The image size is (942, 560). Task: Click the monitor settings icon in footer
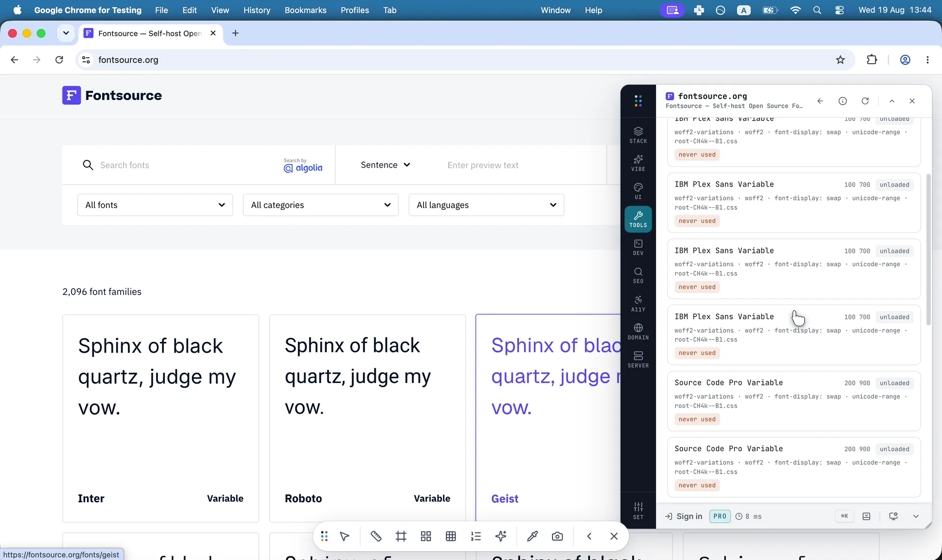tap(893, 516)
